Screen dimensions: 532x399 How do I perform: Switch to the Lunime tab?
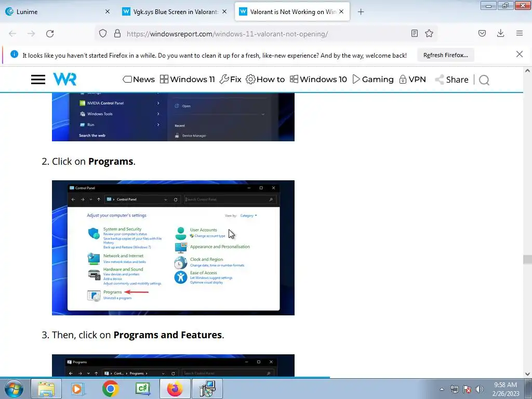click(x=58, y=11)
